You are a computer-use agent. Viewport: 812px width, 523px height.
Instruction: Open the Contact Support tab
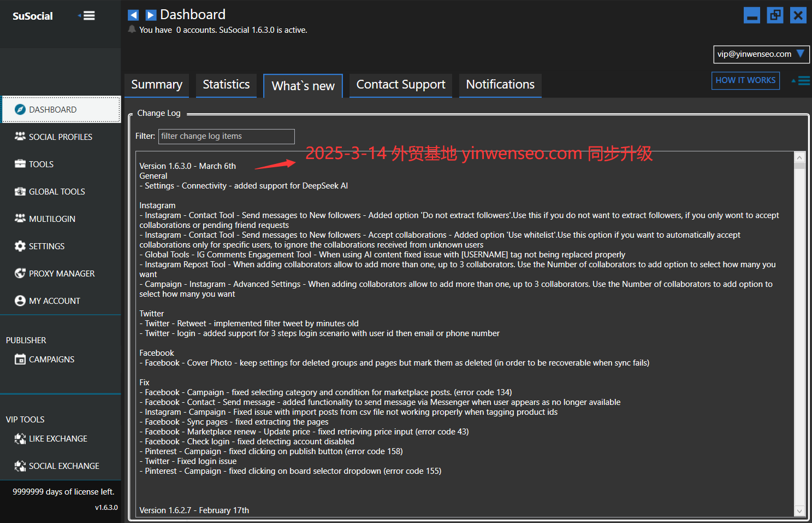(x=401, y=85)
